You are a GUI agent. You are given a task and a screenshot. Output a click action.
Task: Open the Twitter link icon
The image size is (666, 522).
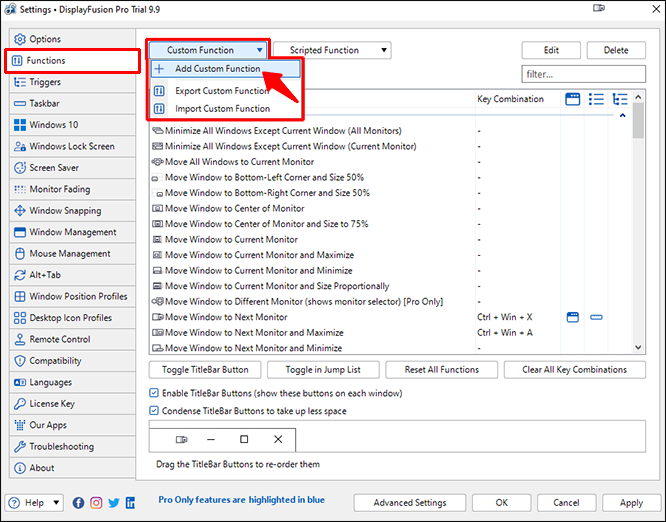[113, 503]
